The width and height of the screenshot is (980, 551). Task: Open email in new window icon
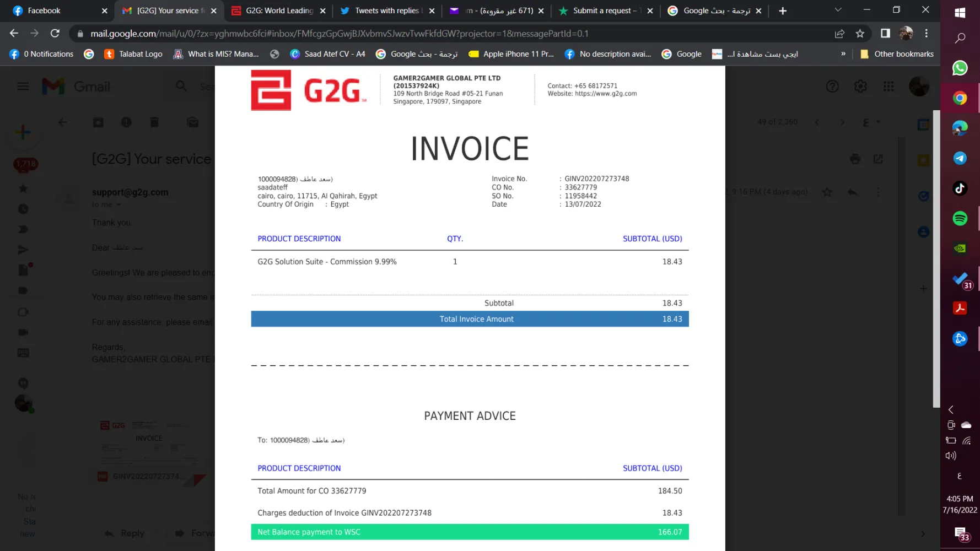(878, 159)
